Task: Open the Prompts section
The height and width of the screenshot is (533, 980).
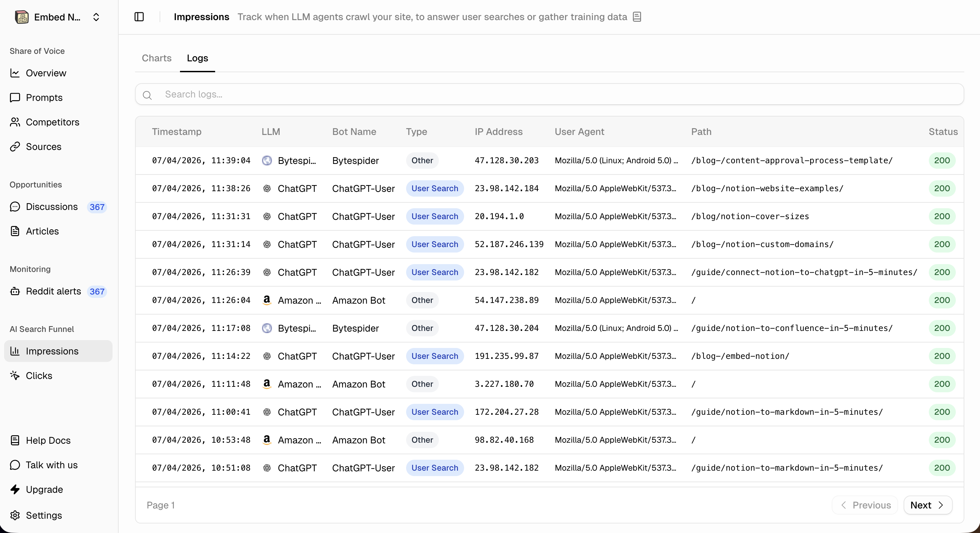Action: point(44,97)
